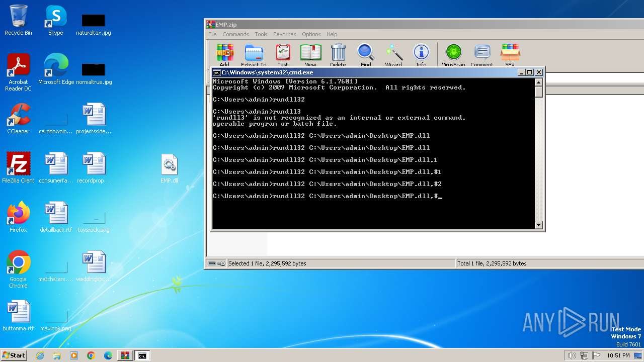Click 'Total 1 file, 2,295,592 bytes' status text
This screenshot has height=362, width=644.
point(492,263)
